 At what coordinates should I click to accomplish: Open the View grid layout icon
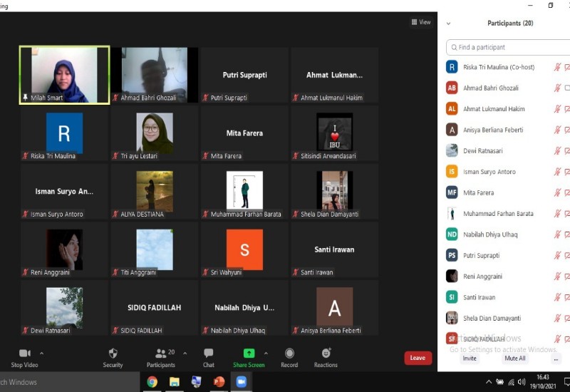tap(414, 22)
